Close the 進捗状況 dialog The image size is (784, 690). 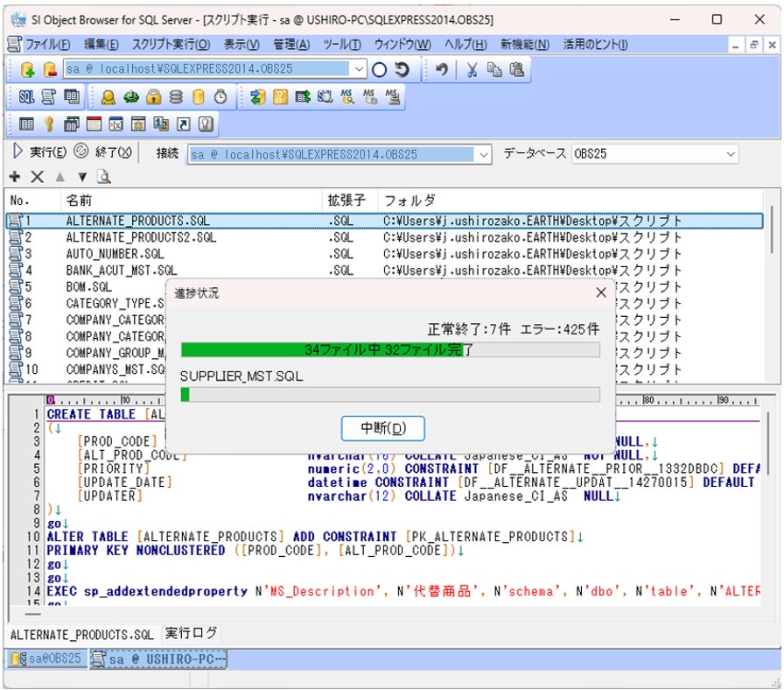tap(601, 292)
